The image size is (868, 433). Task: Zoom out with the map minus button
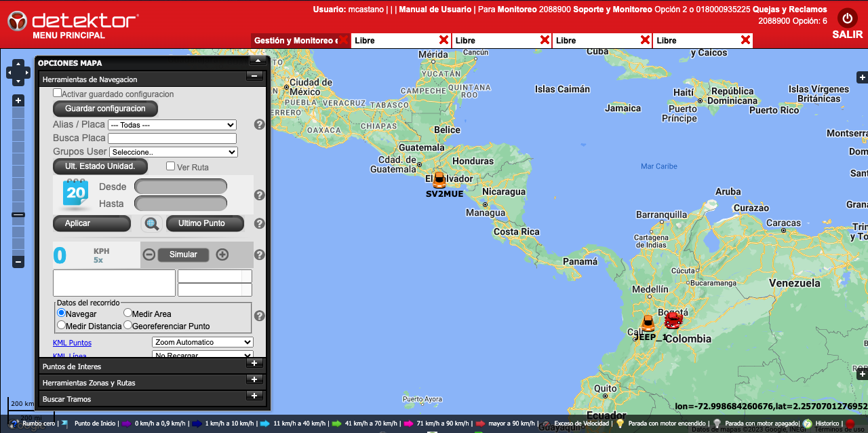[x=18, y=262]
